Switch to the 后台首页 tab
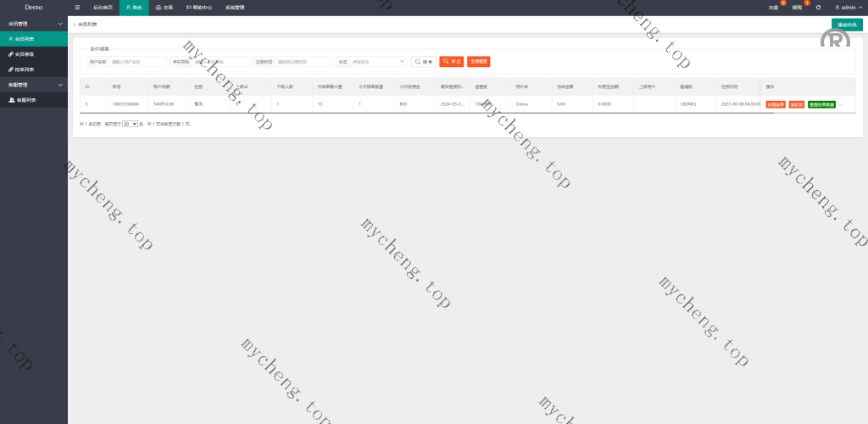The width and height of the screenshot is (868, 424). click(x=102, y=7)
